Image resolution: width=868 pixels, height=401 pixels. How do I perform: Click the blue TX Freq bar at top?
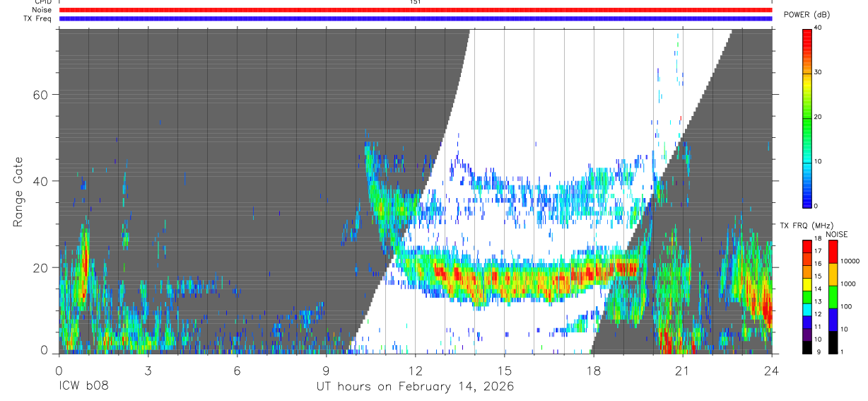click(416, 18)
